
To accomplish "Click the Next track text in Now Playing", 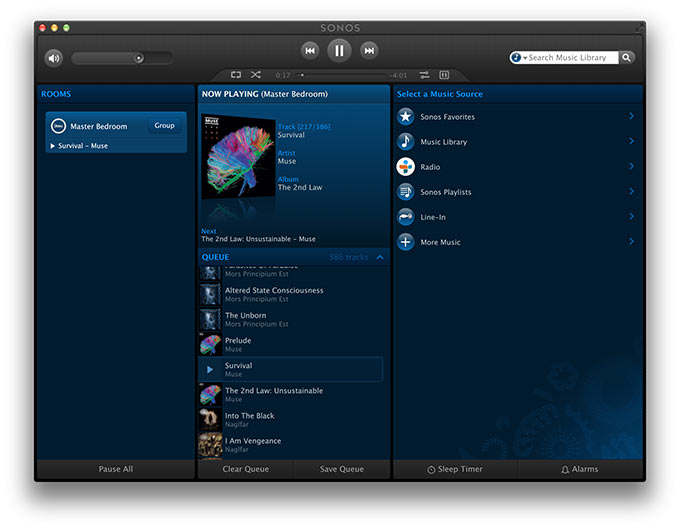I will click(x=258, y=239).
